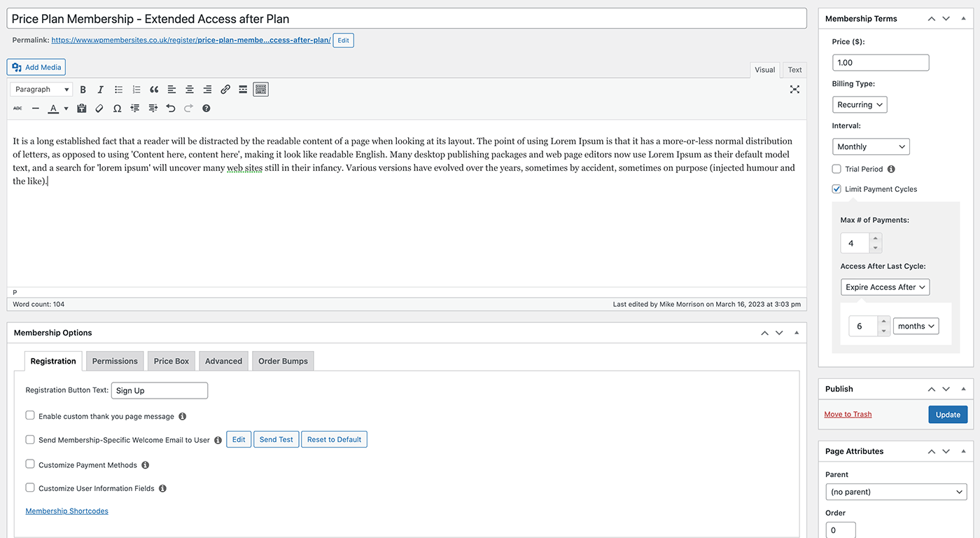The image size is (980, 538).
Task: Click the blue Update button
Action: pyautogui.click(x=948, y=415)
